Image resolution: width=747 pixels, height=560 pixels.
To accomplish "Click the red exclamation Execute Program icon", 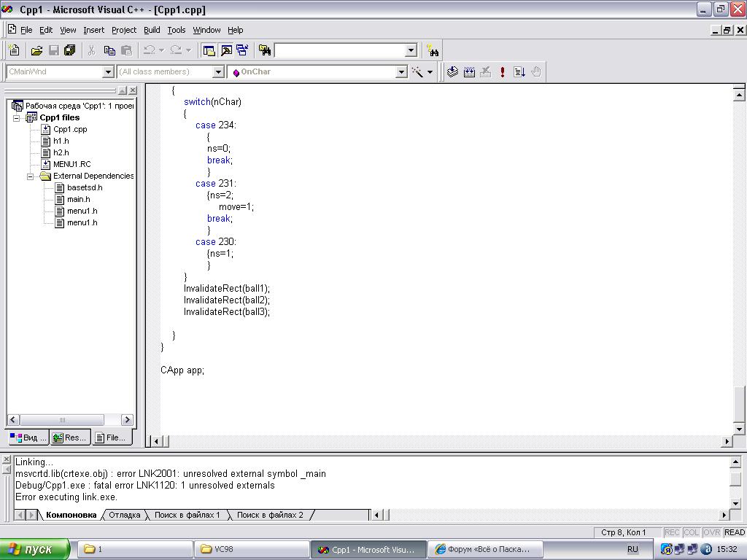I will tap(503, 71).
